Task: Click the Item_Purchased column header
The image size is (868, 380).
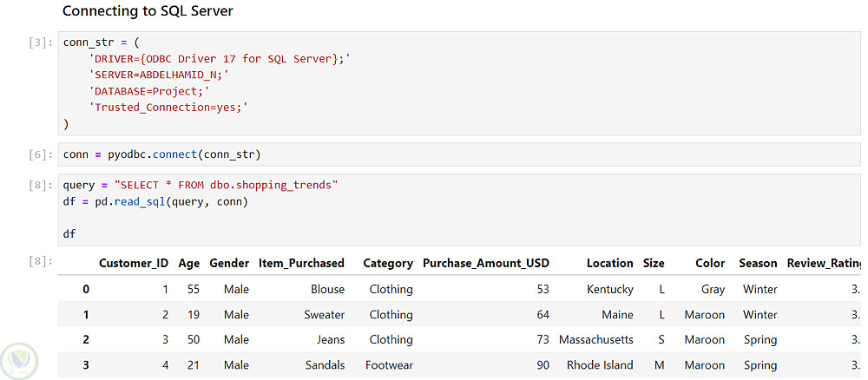Action: click(x=301, y=263)
